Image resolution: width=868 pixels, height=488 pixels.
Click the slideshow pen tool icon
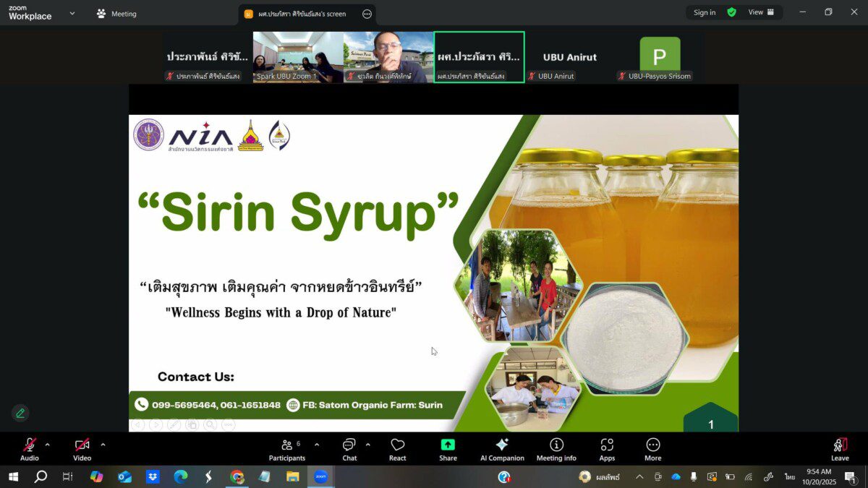pos(174,424)
